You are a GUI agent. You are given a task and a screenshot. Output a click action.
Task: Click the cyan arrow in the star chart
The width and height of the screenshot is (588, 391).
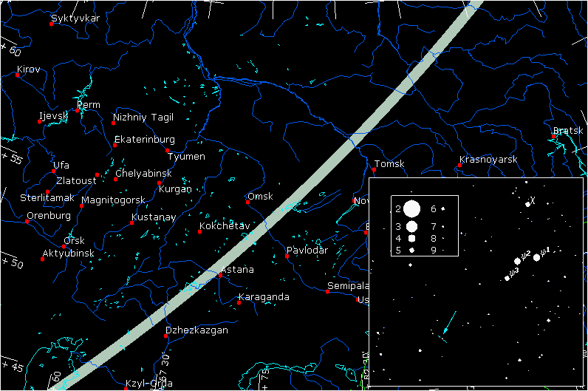coord(449,323)
